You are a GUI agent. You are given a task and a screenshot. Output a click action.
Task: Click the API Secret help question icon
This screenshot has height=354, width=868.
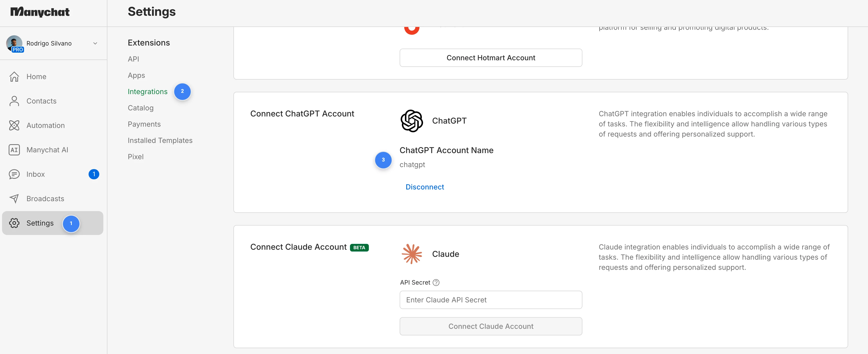(436, 282)
